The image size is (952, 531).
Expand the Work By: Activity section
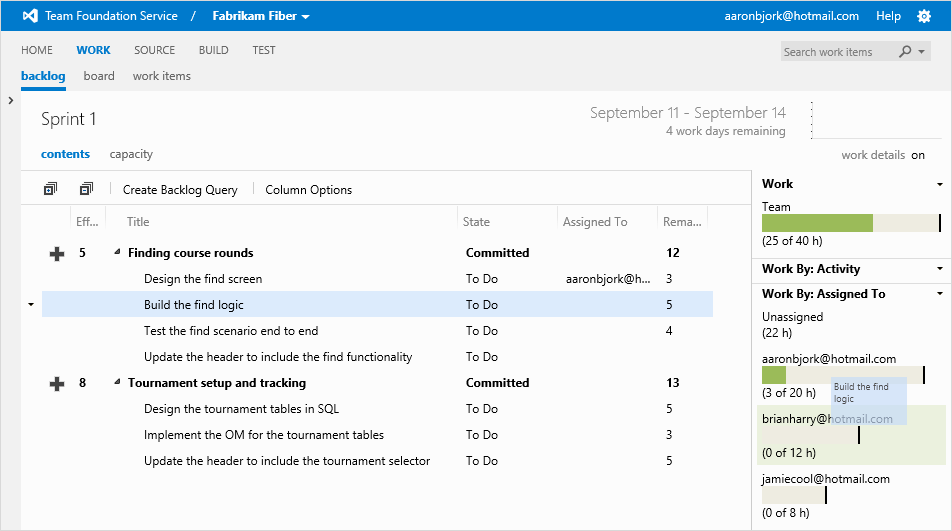[x=939, y=269]
